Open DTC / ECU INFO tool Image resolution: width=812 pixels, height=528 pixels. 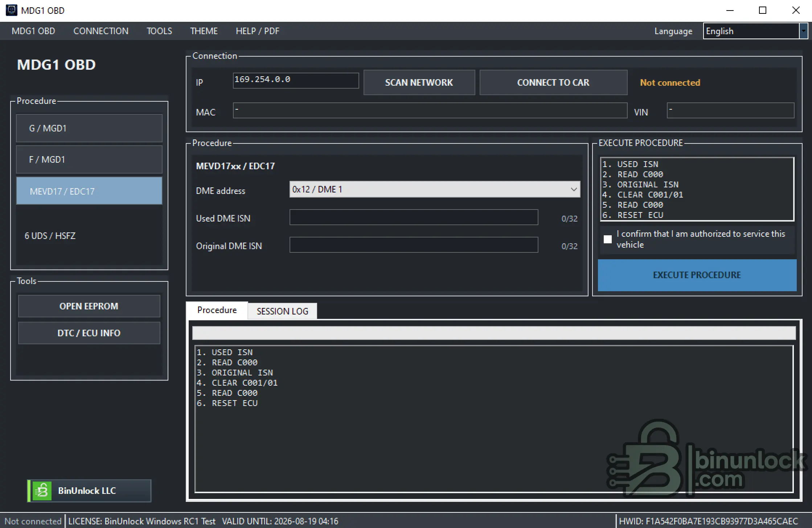[89, 333]
